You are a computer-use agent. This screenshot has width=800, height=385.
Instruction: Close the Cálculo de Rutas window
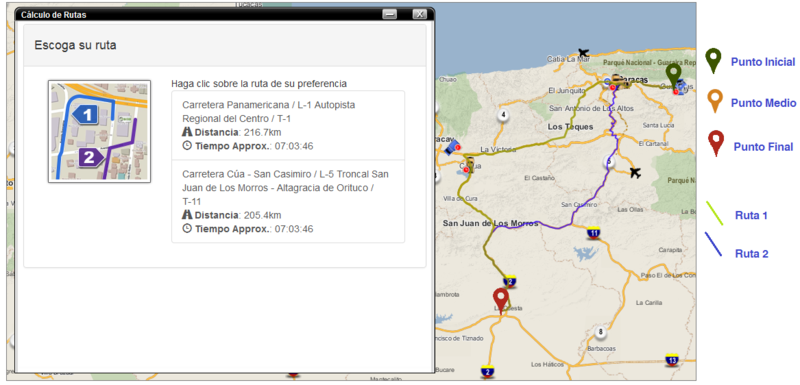tap(419, 14)
